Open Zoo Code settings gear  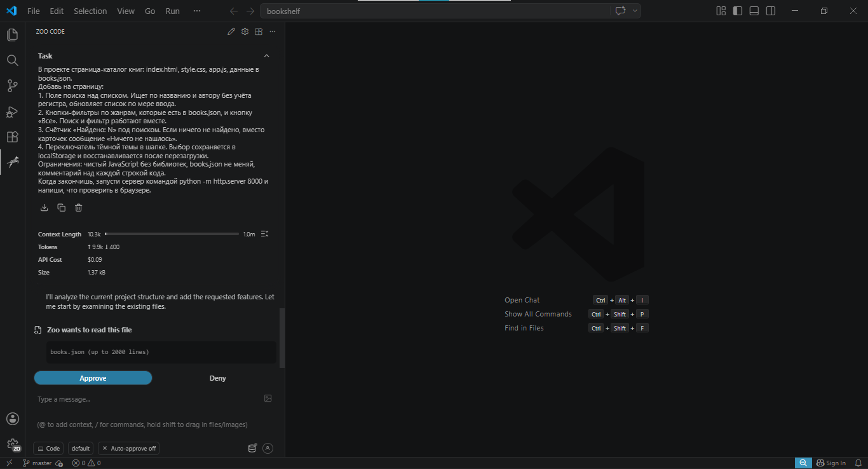245,32
